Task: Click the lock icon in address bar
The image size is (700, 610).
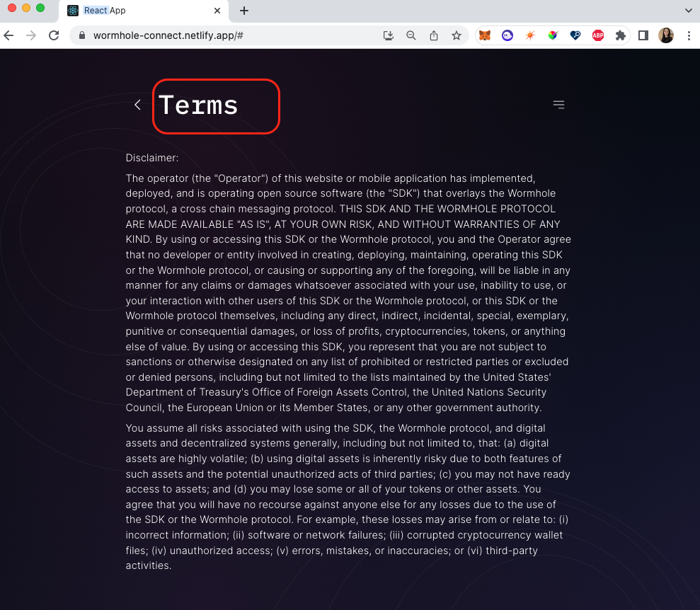Action: tap(82, 35)
